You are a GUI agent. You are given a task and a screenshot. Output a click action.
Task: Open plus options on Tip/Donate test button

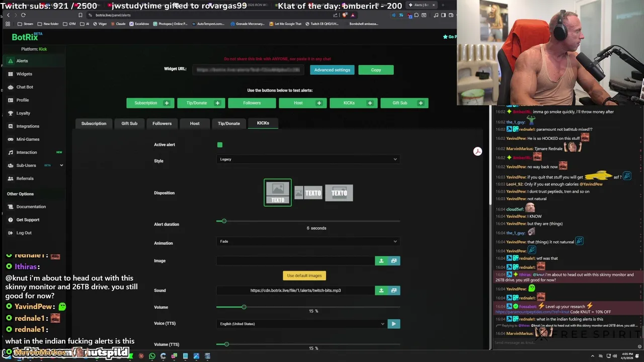[217, 103]
